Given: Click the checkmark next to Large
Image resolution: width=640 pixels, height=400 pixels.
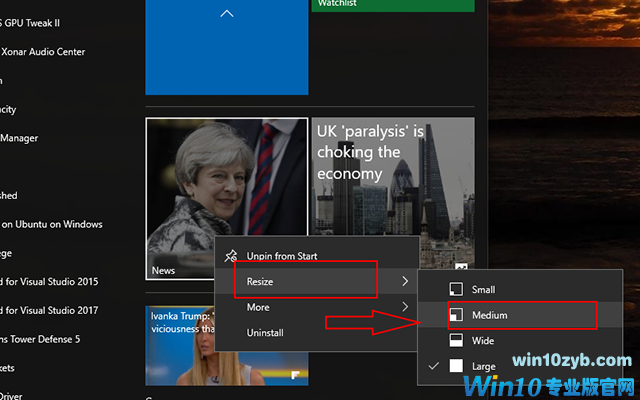Looking at the screenshot, I should pyautogui.click(x=433, y=367).
